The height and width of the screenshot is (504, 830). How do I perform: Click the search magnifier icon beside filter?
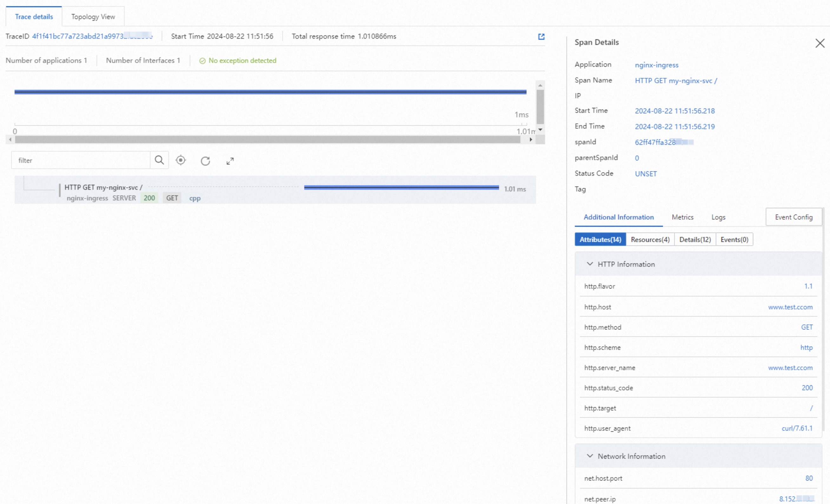pyautogui.click(x=159, y=160)
